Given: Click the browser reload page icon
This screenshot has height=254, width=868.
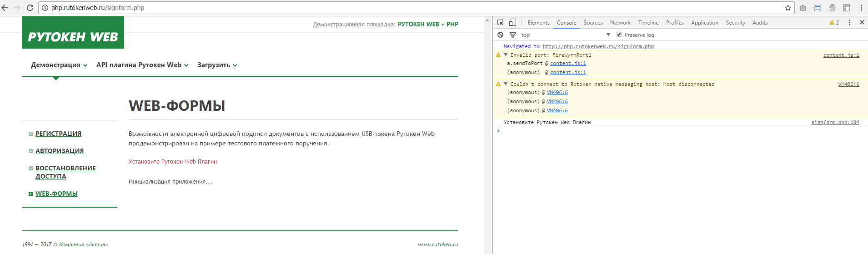Looking at the screenshot, I should click(30, 8).
